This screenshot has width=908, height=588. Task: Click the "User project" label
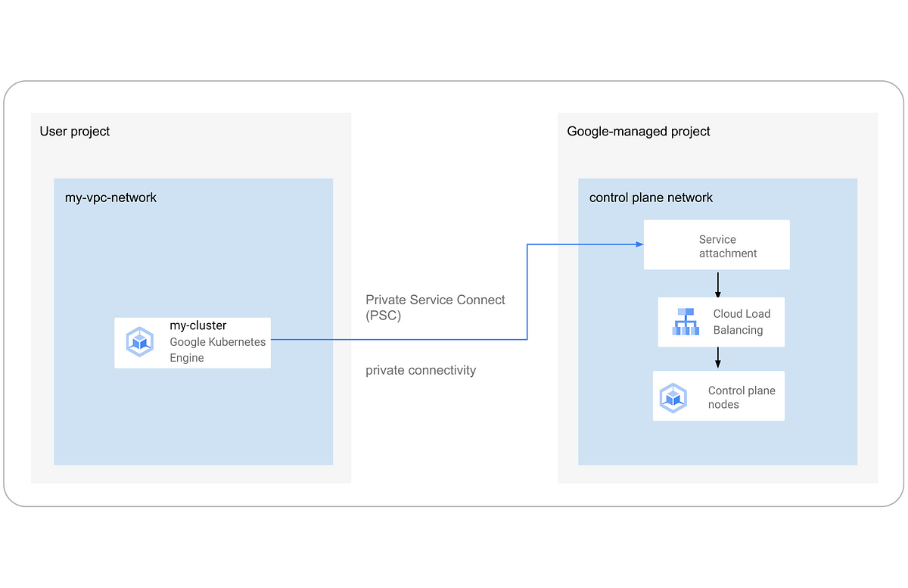point(75,132)
